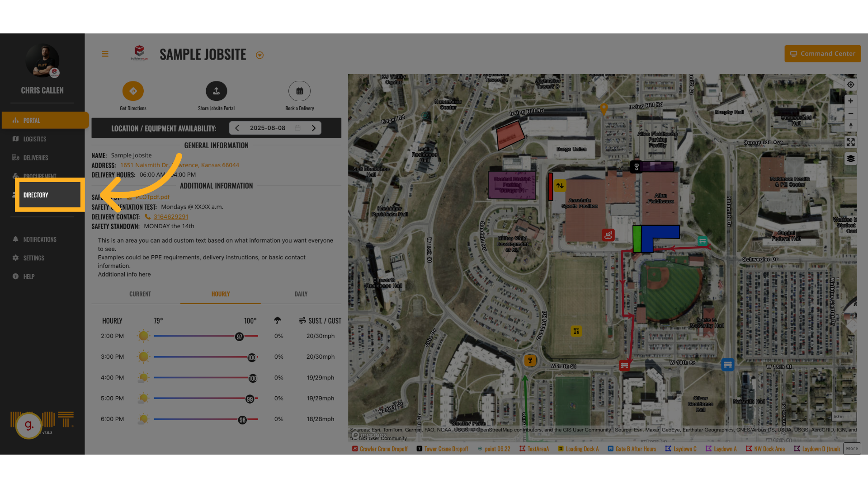Image resolution: width=868 pixels, height=488 pixels.
Task: Click the availability date input field
Action: click(x=268, y=128)
